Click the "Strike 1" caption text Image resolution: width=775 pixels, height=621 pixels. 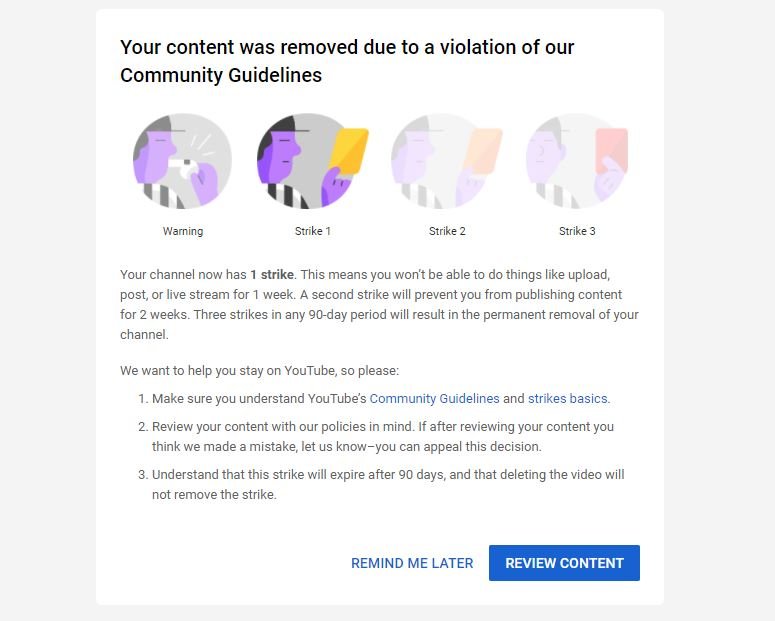(313, 231)
